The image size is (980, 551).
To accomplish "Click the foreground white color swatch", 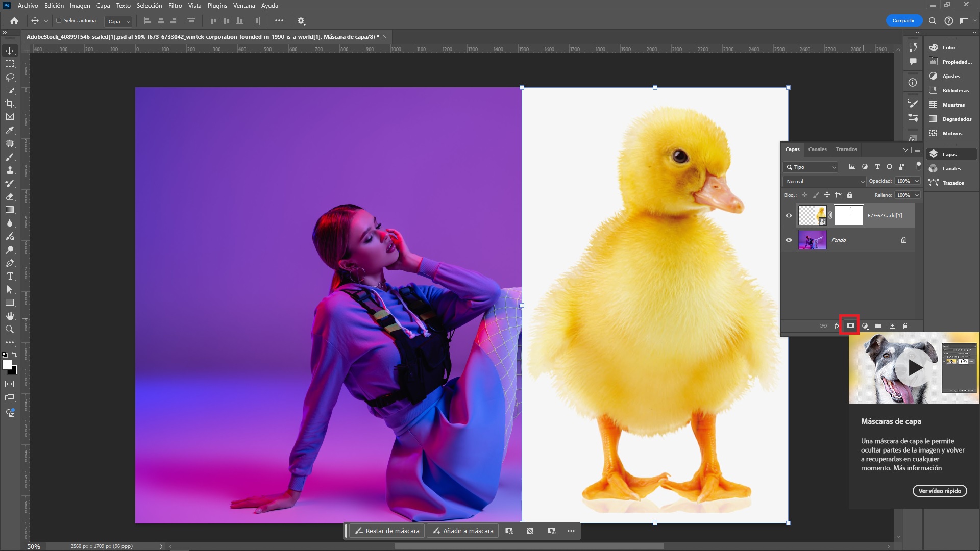I will click(7, 364).
